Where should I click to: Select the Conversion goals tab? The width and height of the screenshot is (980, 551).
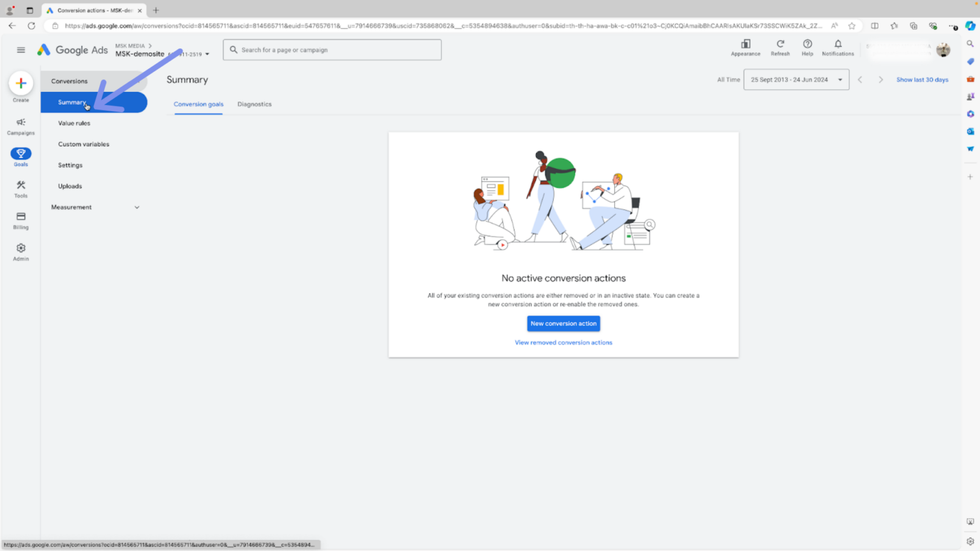point(198,104)
